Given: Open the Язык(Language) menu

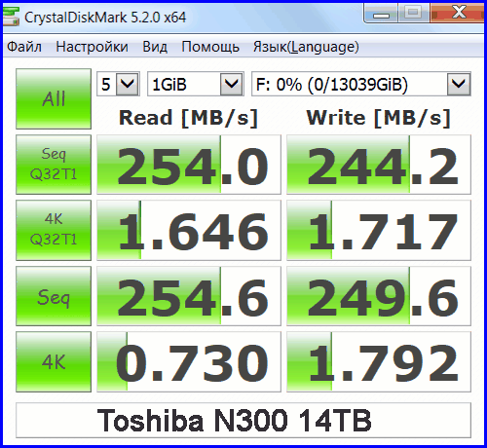Looking at the screenshot, I should [x=306, y=47].
